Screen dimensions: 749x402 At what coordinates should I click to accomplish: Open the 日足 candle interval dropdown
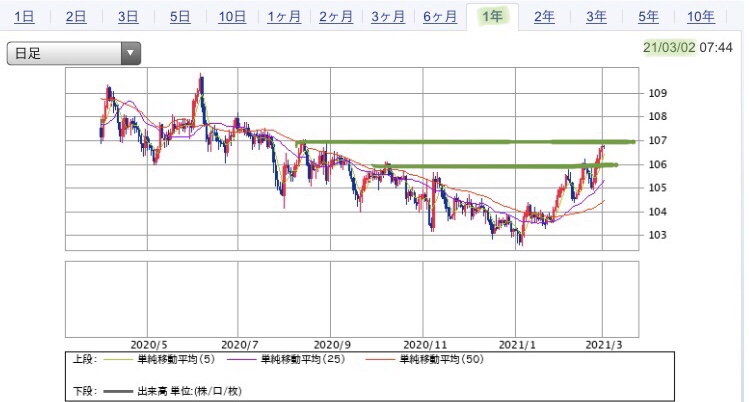[74, 53]
